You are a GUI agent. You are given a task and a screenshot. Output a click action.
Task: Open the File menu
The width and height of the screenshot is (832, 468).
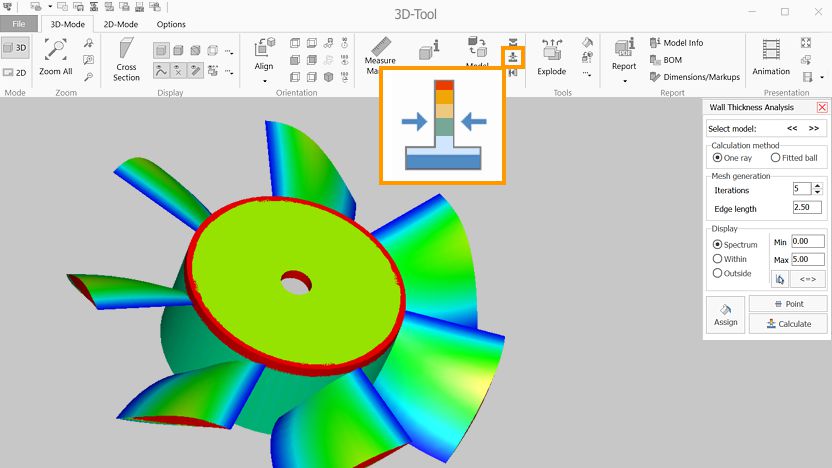click(x=19, y=24)
